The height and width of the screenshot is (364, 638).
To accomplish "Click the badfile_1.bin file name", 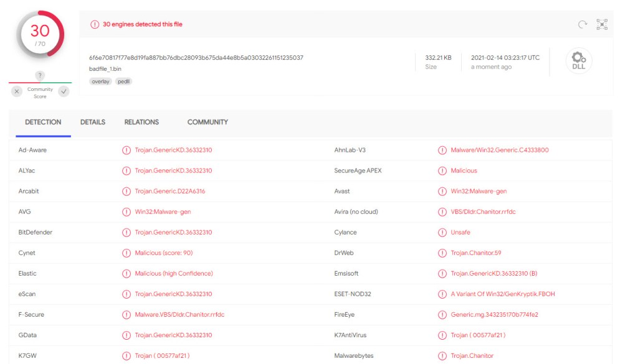I will pos(107,69).
